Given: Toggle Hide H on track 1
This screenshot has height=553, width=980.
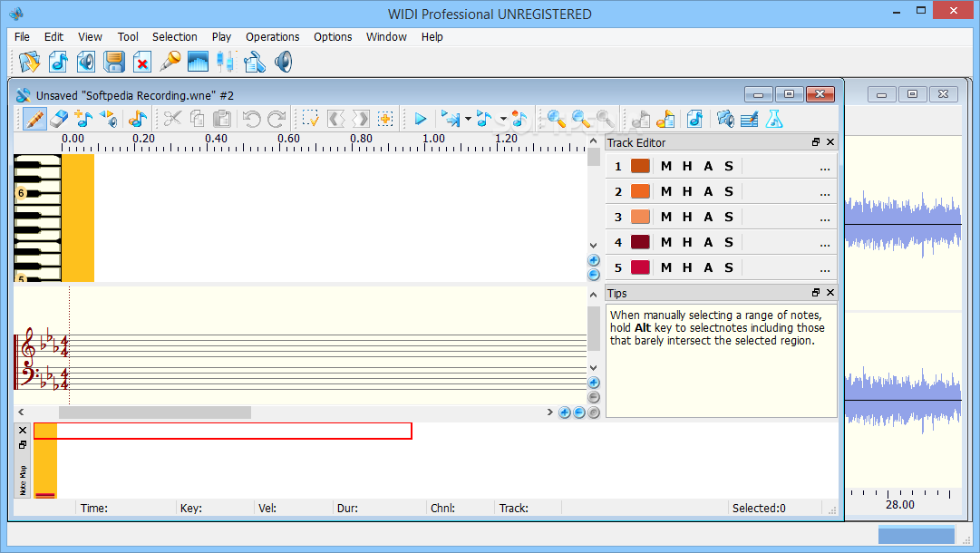Looking at the screenshot, I should [687, 166].
